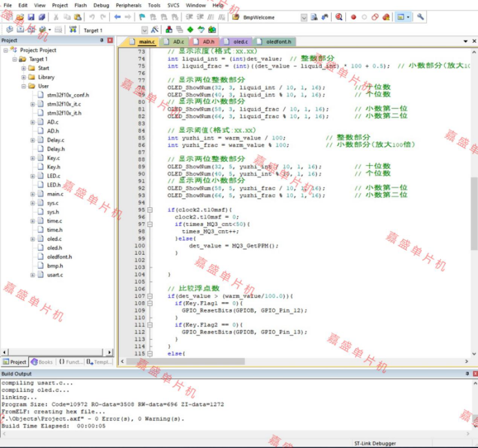The image size is (478, 448).
Task: Expand the Start folder in project tree
Action: click(23, 68)
